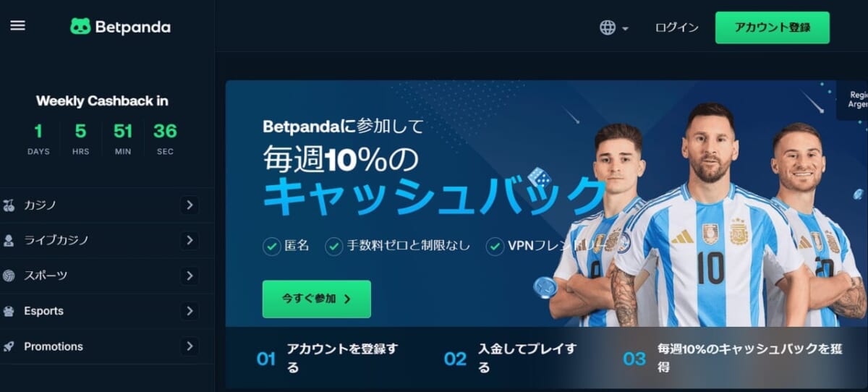Click the globe language icon
This screenshot has height=392, width=868.
pyautogui.click(x=608, y=27)
